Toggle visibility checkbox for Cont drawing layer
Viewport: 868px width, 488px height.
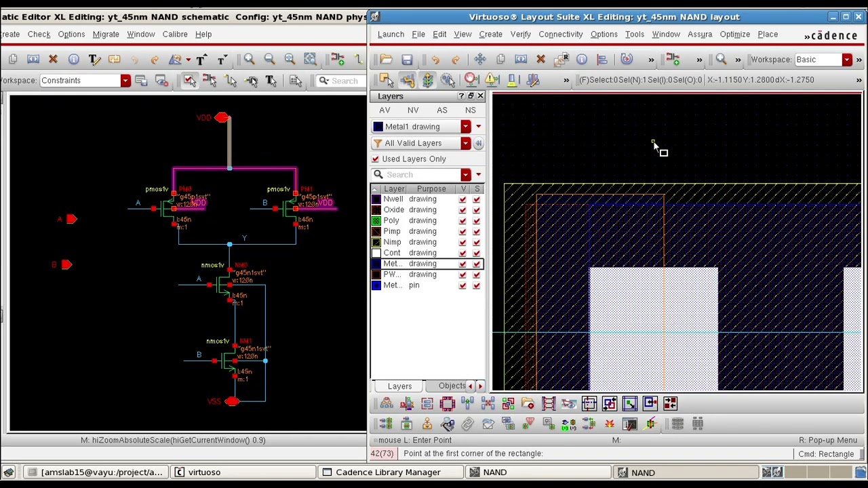click(x=463, y=253)
